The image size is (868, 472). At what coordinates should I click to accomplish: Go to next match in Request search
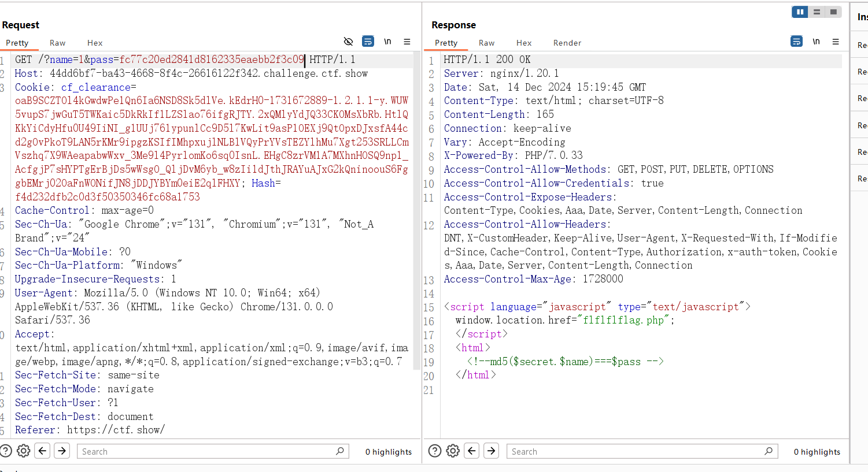click(61, 451)
